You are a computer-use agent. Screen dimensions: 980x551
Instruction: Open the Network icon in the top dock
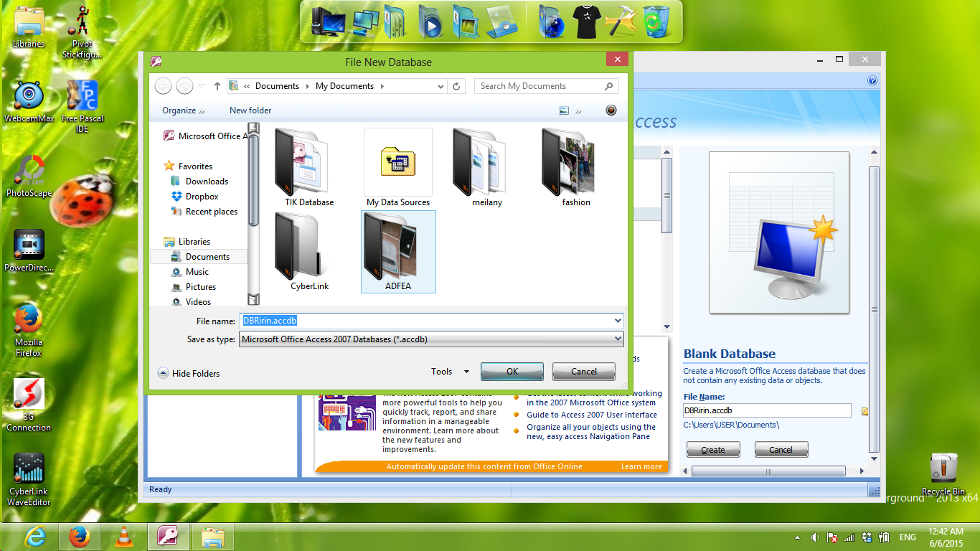pos(365,22)
